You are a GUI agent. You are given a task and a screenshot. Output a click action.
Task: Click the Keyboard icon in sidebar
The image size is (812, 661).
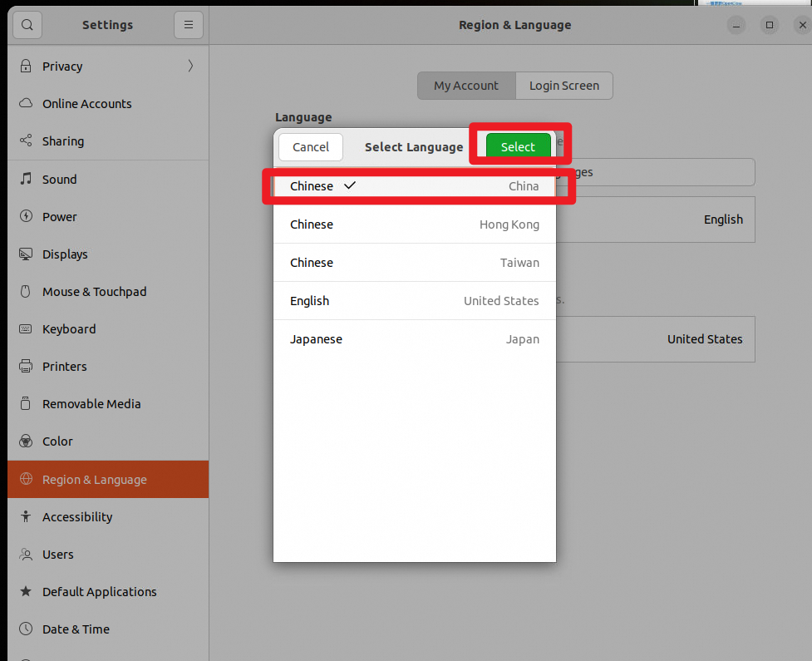click(x=26, y=329)
